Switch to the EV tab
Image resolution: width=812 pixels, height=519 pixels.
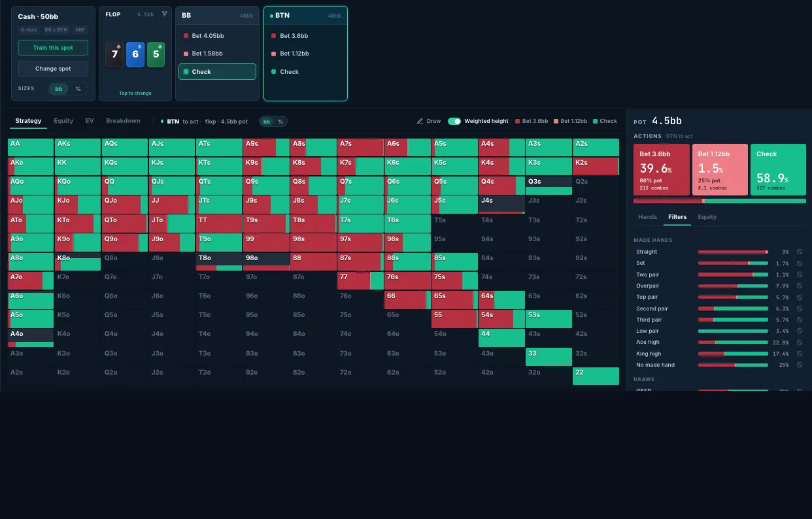pyautogui.click(x=90, y=121)
